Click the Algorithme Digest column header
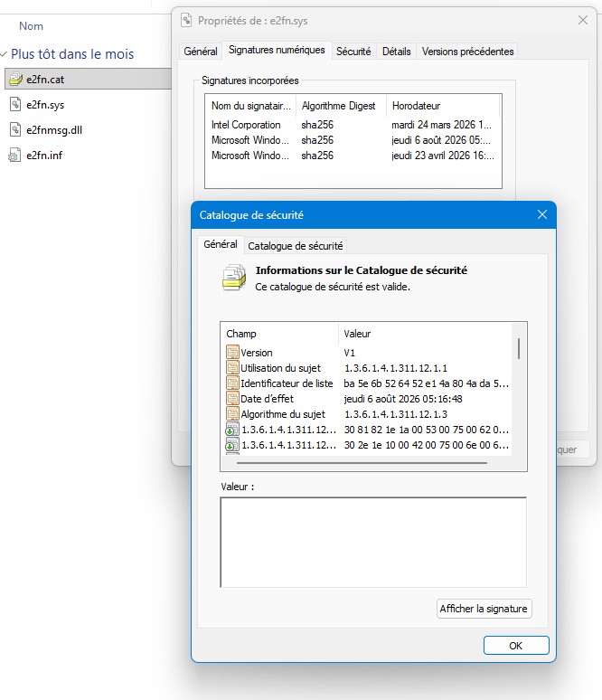 click(339, 106)
